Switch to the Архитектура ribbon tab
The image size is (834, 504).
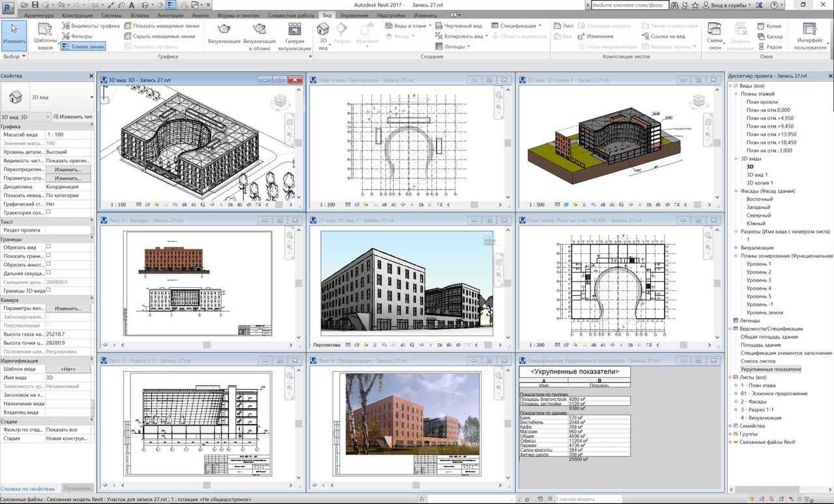coord(39,14)
